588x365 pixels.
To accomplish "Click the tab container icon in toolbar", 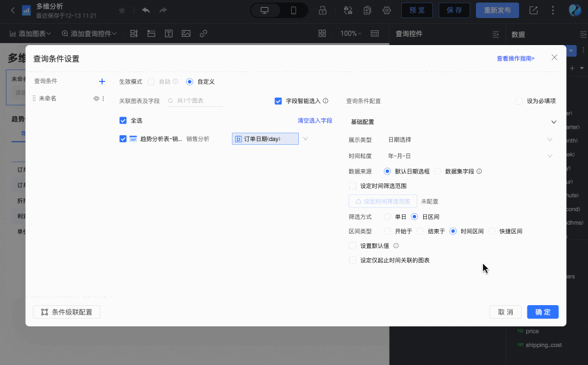I will tap(151, 33).
